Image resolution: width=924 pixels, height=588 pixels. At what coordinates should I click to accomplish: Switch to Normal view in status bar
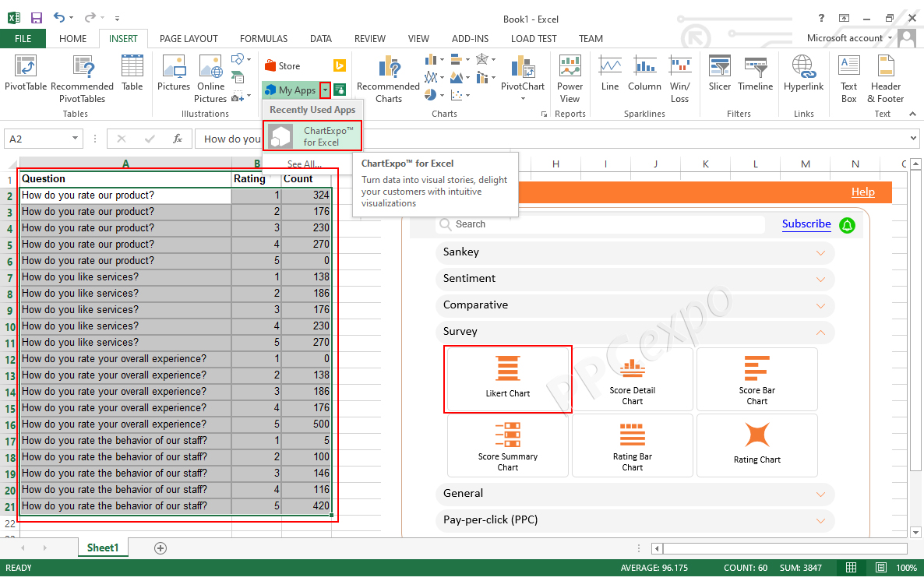[851, 568]
